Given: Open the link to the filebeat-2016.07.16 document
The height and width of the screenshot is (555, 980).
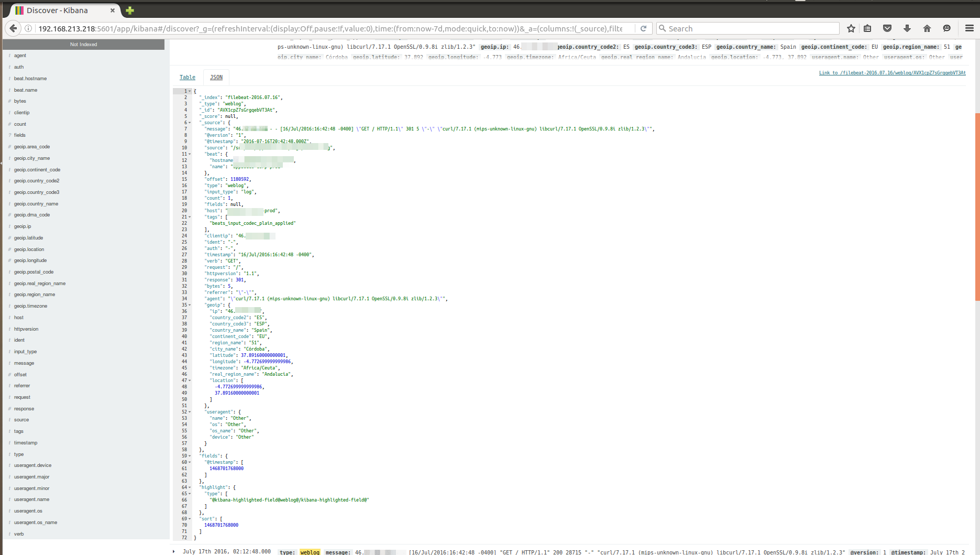Looking at the screenshot, I should pos(892,73).
